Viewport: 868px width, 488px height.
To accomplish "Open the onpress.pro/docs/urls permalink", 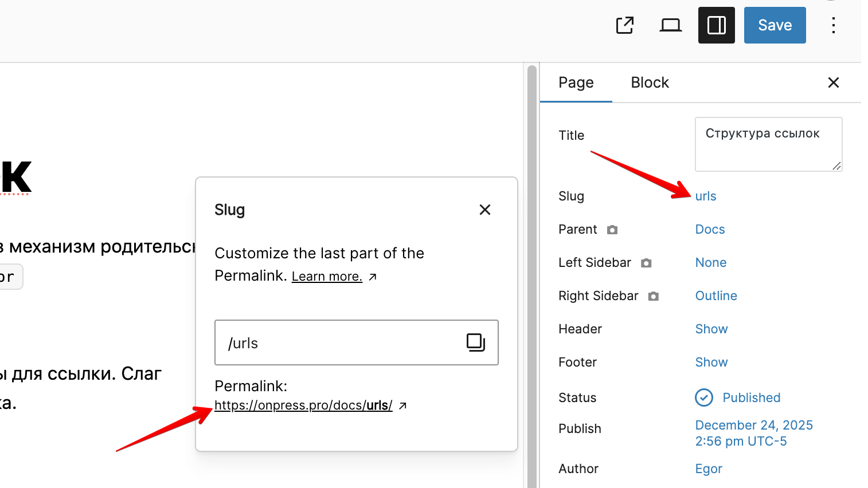I will [303, 406].
